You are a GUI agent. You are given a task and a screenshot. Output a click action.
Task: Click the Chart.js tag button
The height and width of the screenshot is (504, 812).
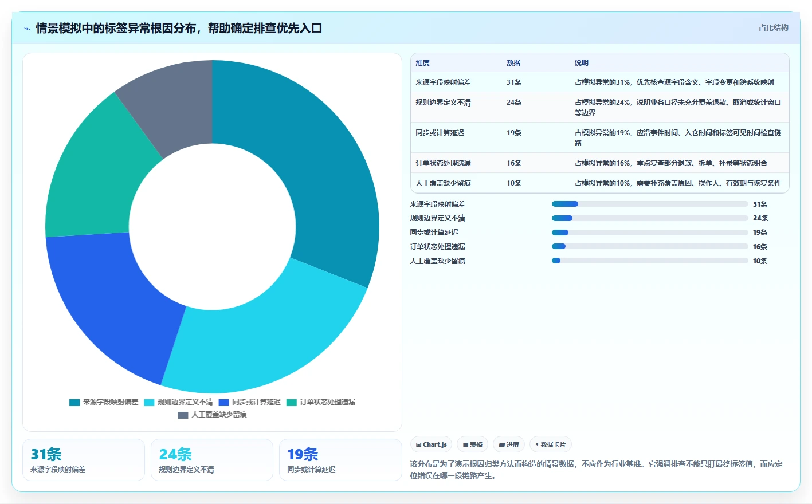432,444
